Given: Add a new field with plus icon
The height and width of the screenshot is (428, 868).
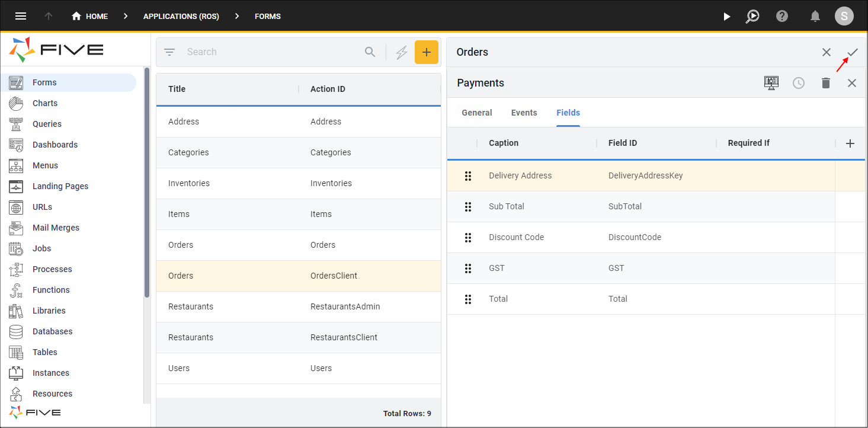Looking at the screenshot, I should (x=850, y=143).
